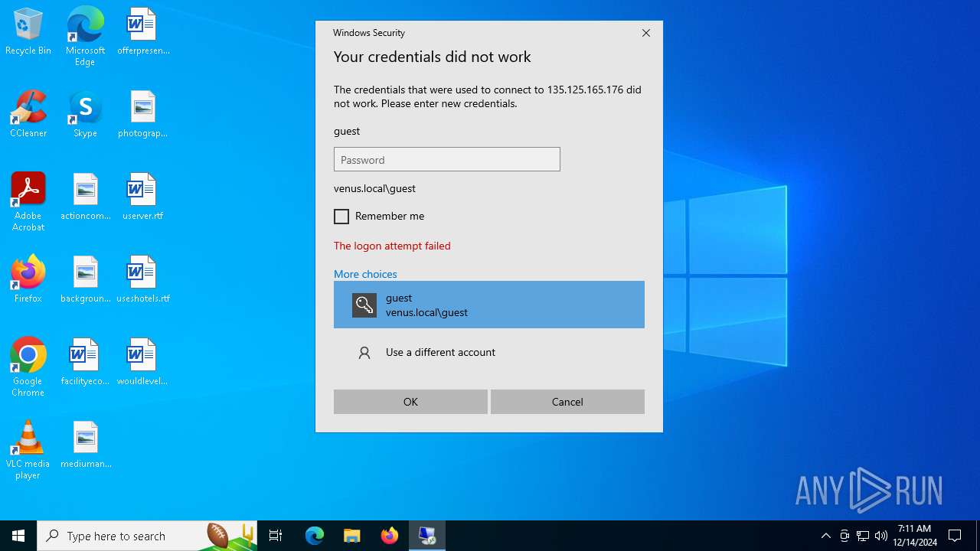980x551 pixels.
Task: Choose Use a different account
Action: pyautogui.click(x=489, y=352)
